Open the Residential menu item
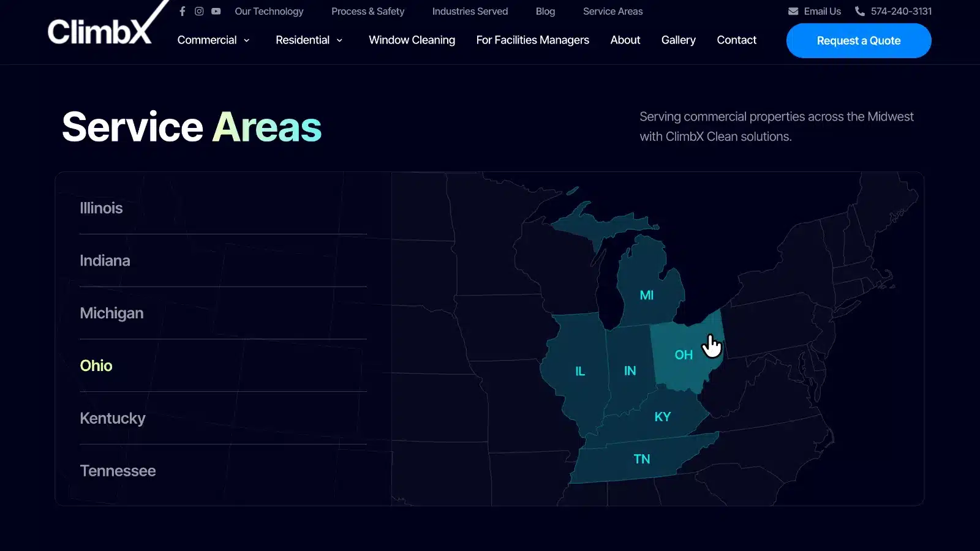The image size is (980, 551). pyautogui.click(x=303, y=40)
